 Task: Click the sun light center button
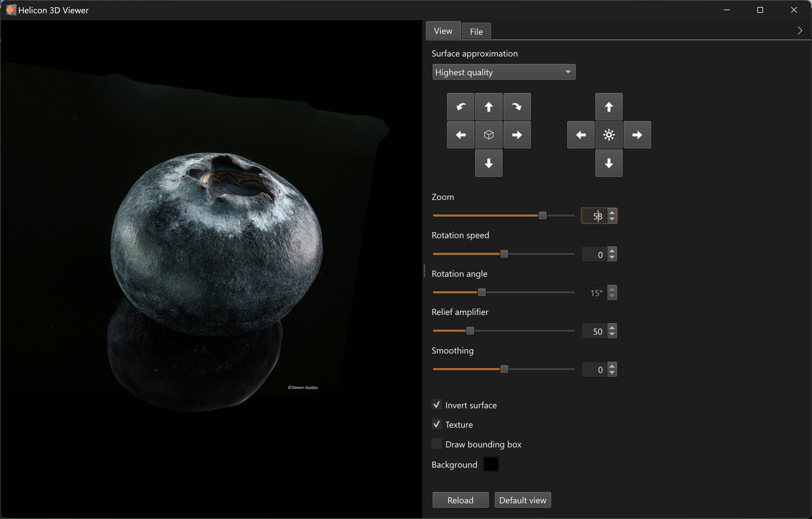point(609,135)
